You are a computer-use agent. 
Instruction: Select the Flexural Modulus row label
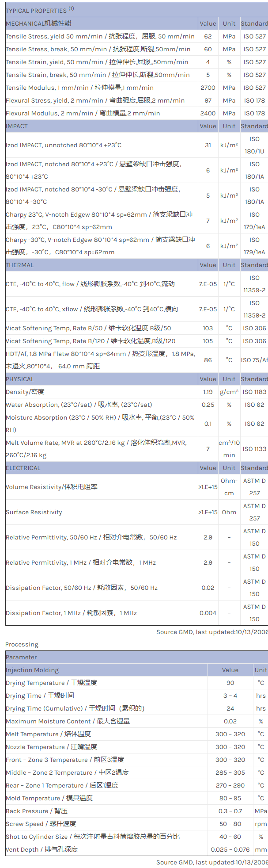coord(83,113)
